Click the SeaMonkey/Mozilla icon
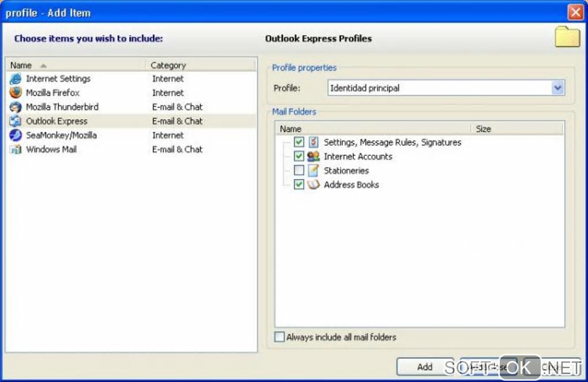 (16, 135)
